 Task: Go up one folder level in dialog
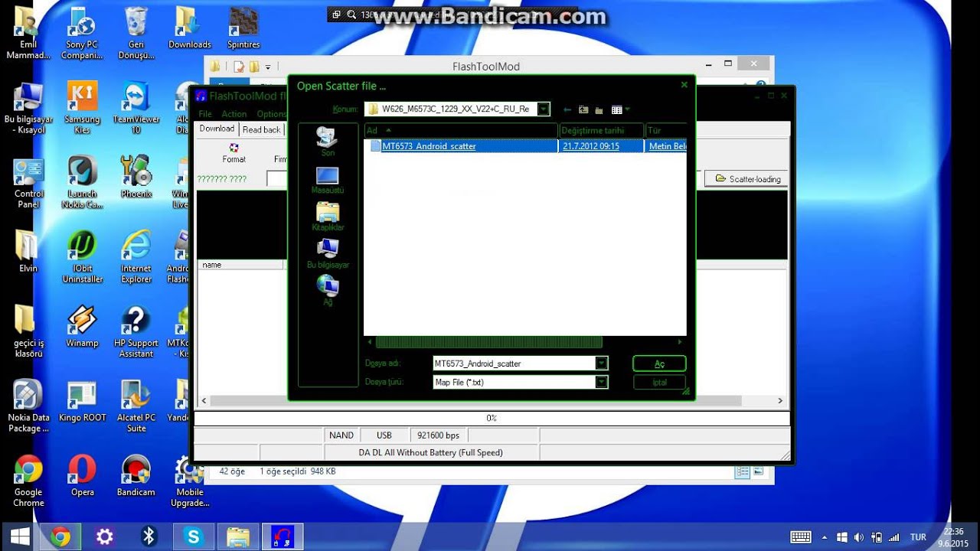(583, 109)
